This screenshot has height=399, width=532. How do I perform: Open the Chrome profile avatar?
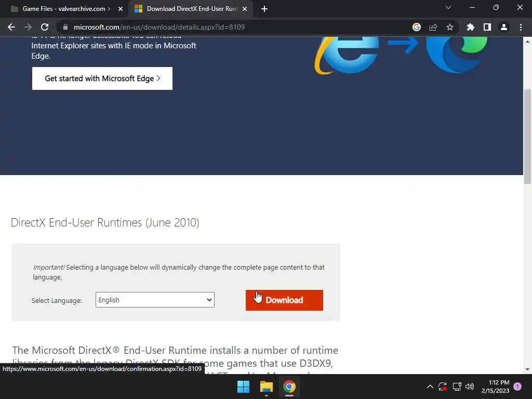pyautogui.click(x=504, y=27)
